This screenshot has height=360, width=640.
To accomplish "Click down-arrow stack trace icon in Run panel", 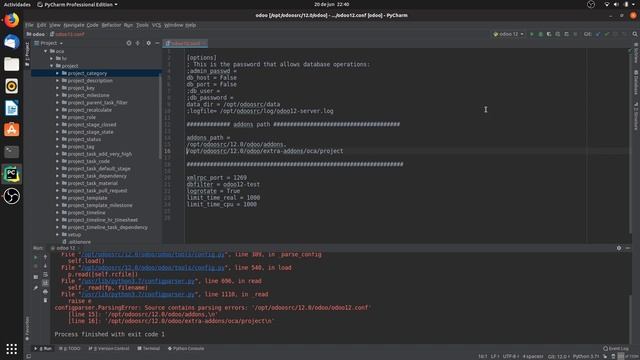I will 45,266.
